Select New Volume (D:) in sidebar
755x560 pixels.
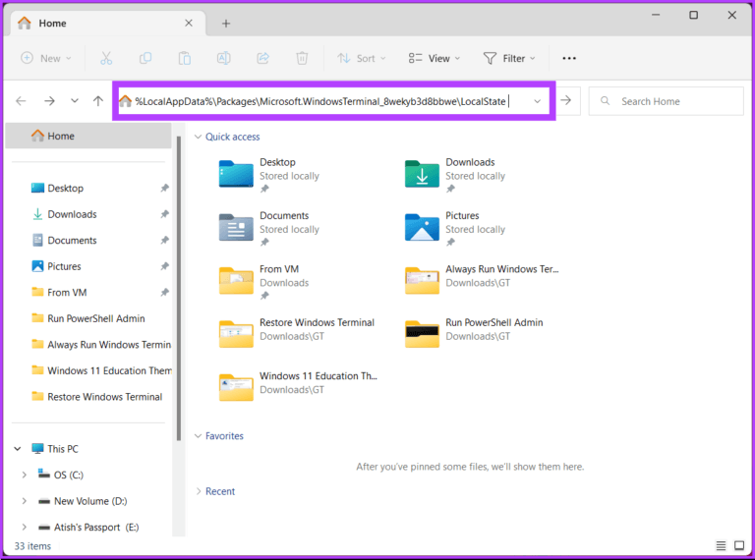(89, 501)
